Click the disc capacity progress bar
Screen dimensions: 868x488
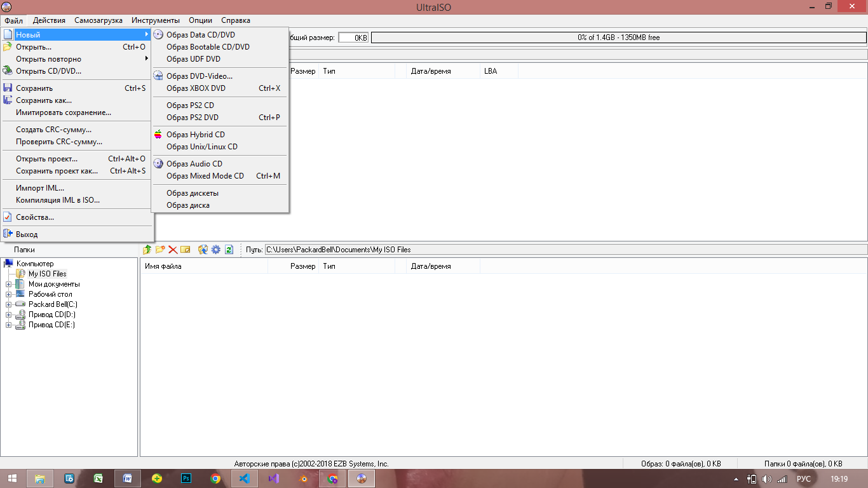[618, 37]
